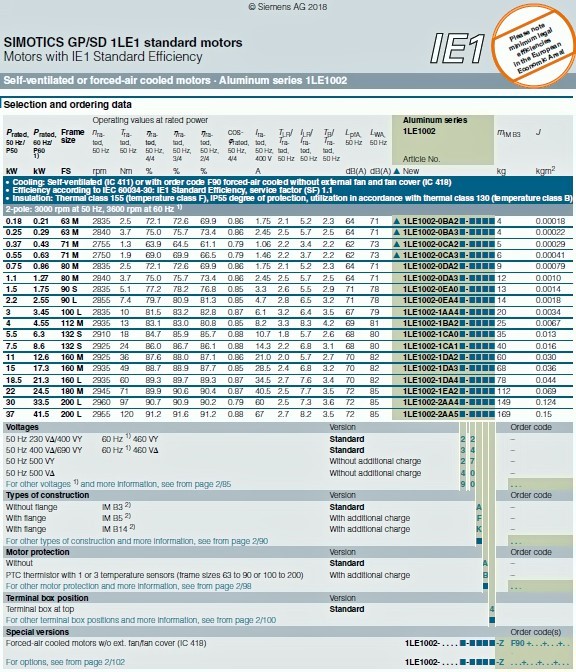
Task: Click the '2-pole: 3000 rpm at 50 Hz' band
Action: click(288, 209)
